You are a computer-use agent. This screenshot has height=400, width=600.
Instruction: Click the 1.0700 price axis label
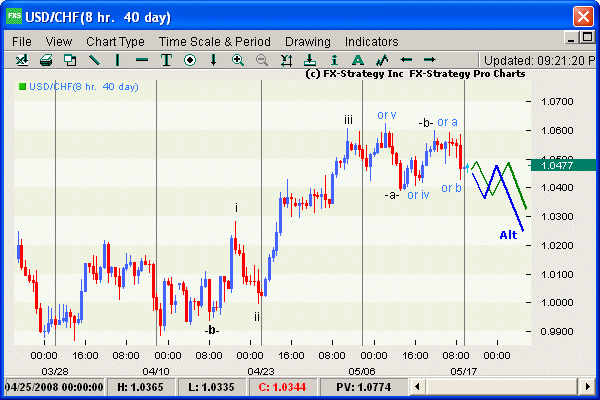[x=557, y=102]
